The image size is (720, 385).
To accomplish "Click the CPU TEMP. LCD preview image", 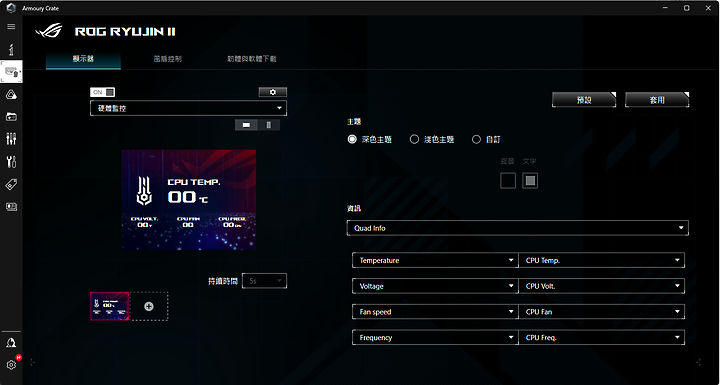I will coord(189,200).
